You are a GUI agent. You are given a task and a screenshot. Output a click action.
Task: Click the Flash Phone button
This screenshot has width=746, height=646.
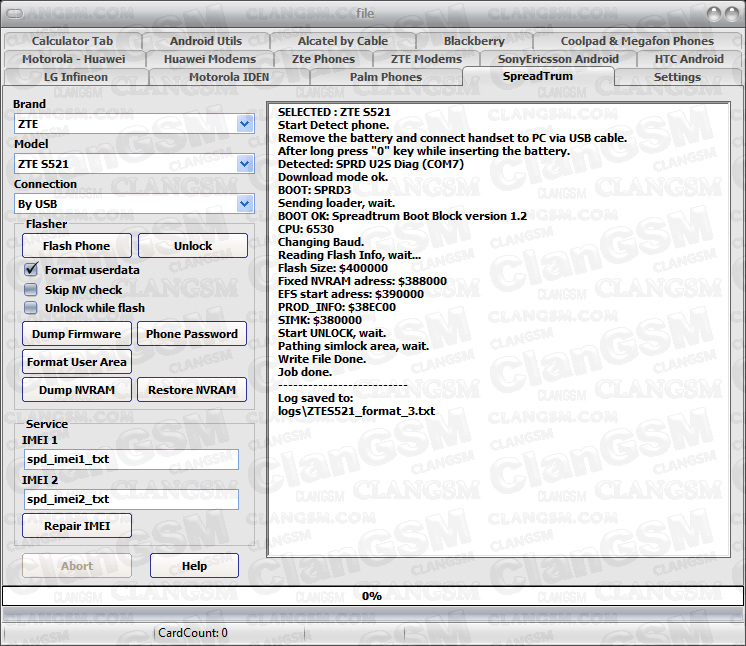tap(77, 246)
